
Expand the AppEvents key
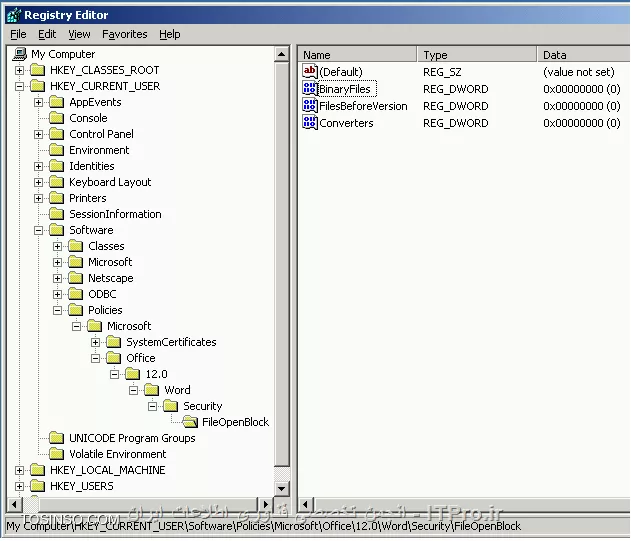point(38,102)
